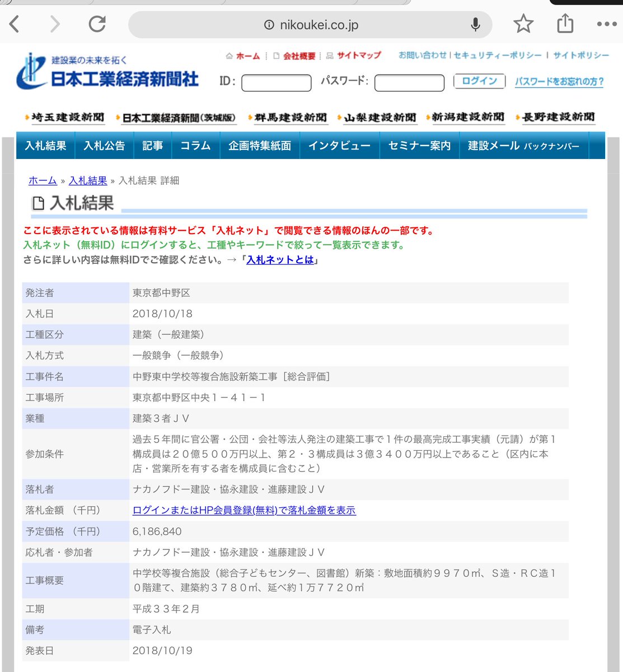Click the 発注者 value 東京都中野区
This screenshot has width=623, height=672.
[161, 293]
